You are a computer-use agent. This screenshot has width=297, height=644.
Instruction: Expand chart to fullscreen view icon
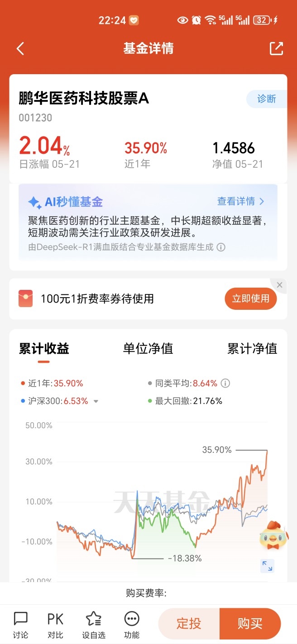click(268, 566)
